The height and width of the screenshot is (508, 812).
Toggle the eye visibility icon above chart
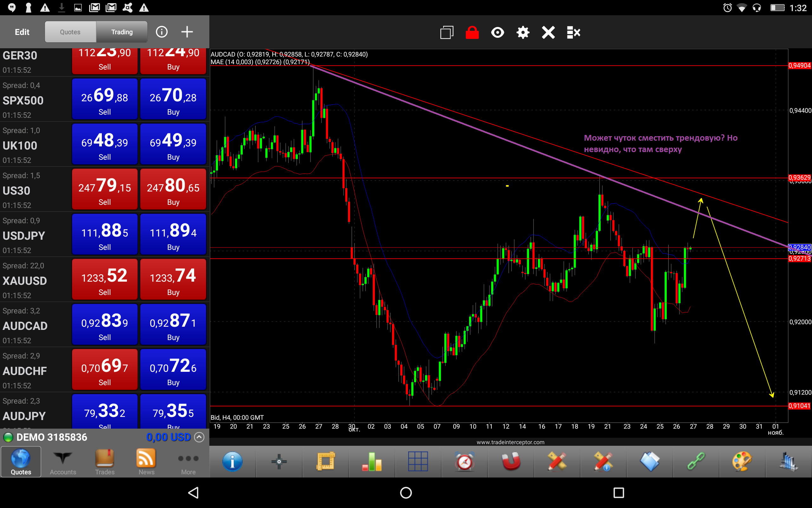coord(498,33)
